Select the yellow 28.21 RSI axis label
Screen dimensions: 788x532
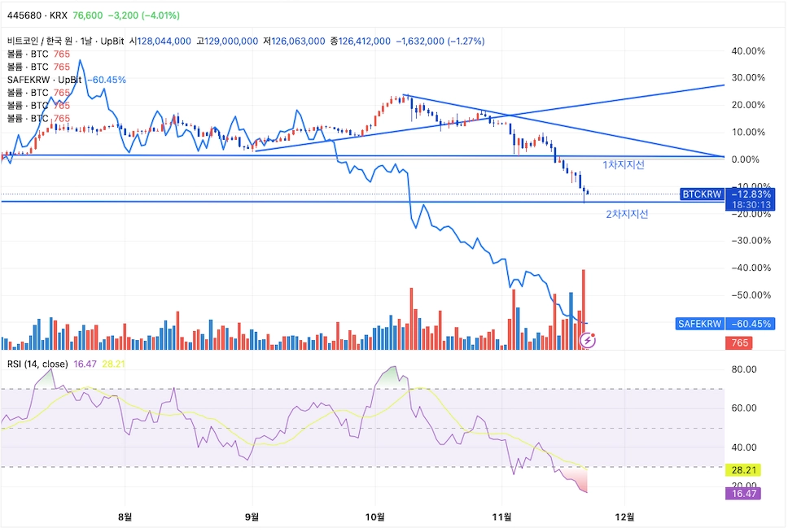743,470
